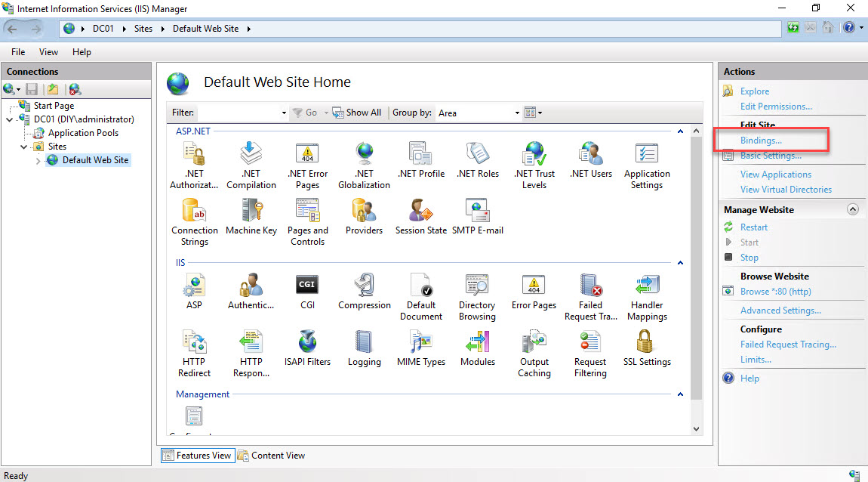Collapse the Manage Website actions section

pyautogui.click(x=852, y=209)
